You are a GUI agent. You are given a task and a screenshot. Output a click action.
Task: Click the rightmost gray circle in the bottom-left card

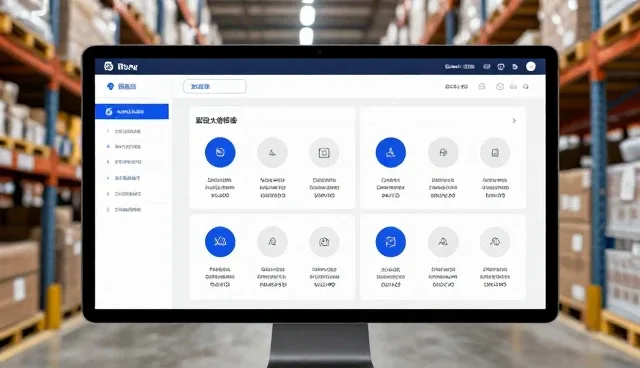pyautogui.click(x=324, y=242)
